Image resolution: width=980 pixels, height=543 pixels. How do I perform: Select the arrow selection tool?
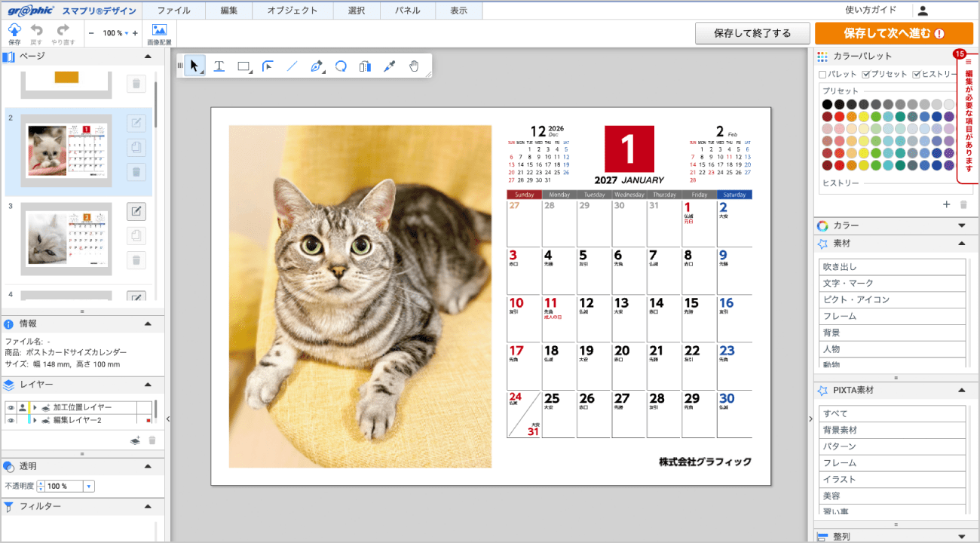tap(194, 66)
